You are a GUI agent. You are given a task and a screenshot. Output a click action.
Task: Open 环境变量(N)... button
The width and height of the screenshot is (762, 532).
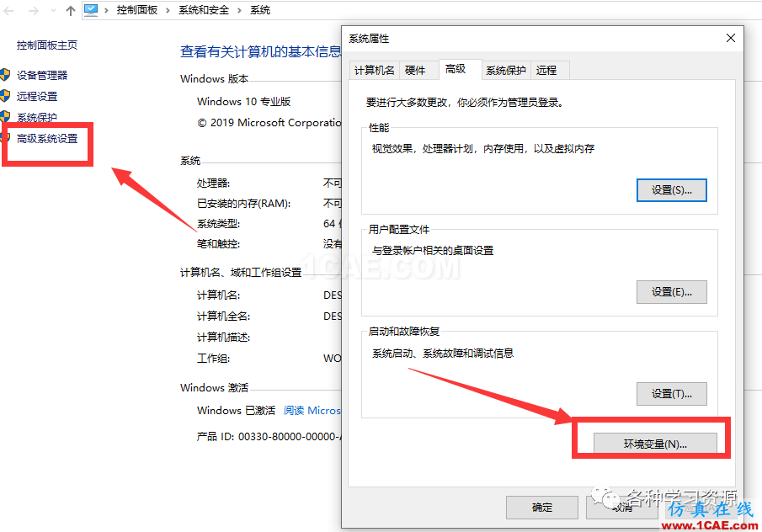click(655, 444)
